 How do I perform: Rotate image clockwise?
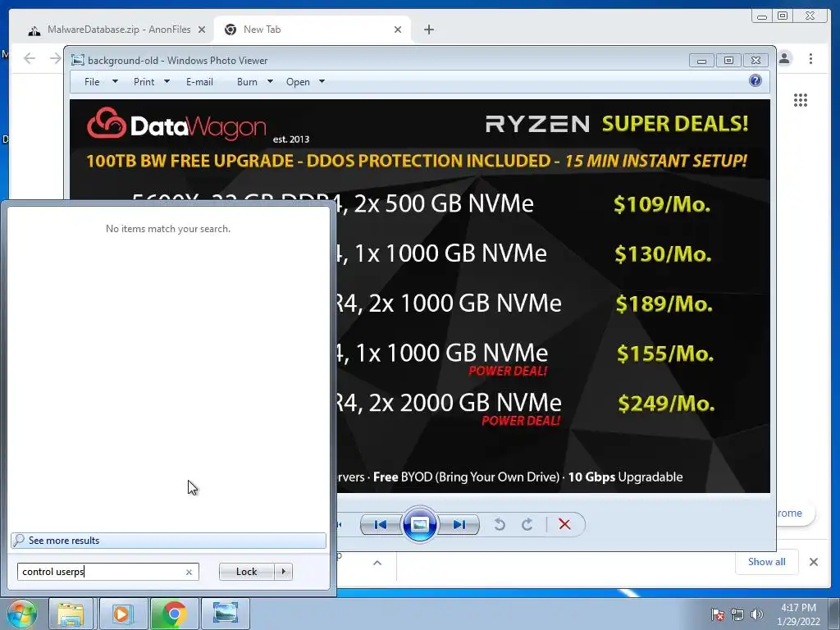(527, 524)
